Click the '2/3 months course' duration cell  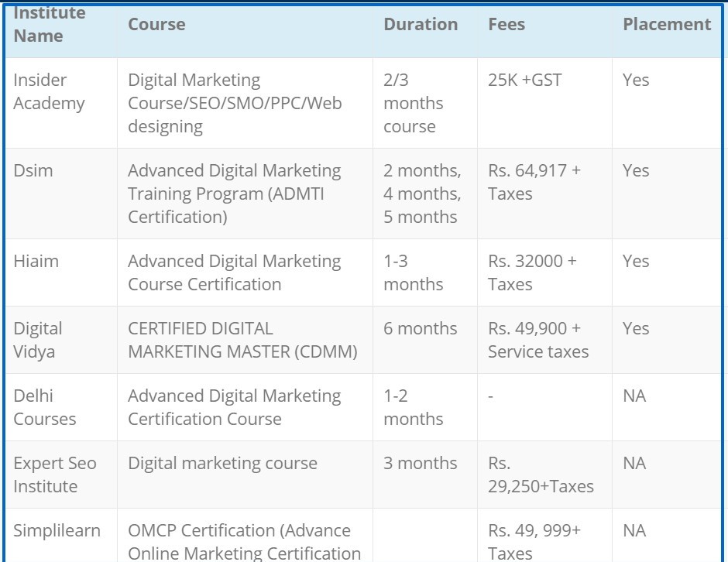point(425,103)
